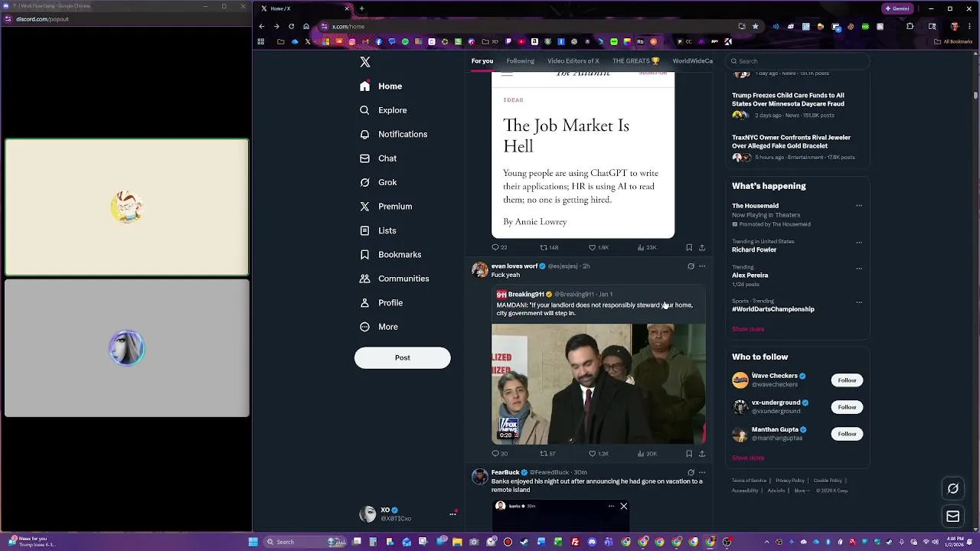This screenshot has height=551, width=980.
Task: Click the Search field on X
Action: [798, 61]
